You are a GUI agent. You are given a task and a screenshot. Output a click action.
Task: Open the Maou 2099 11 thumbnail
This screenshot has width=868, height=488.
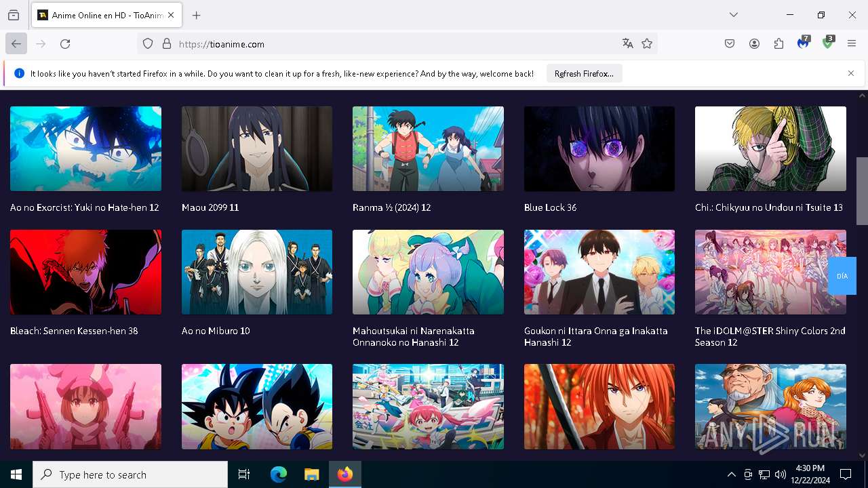pyautogui.click(x=257, y=148)
